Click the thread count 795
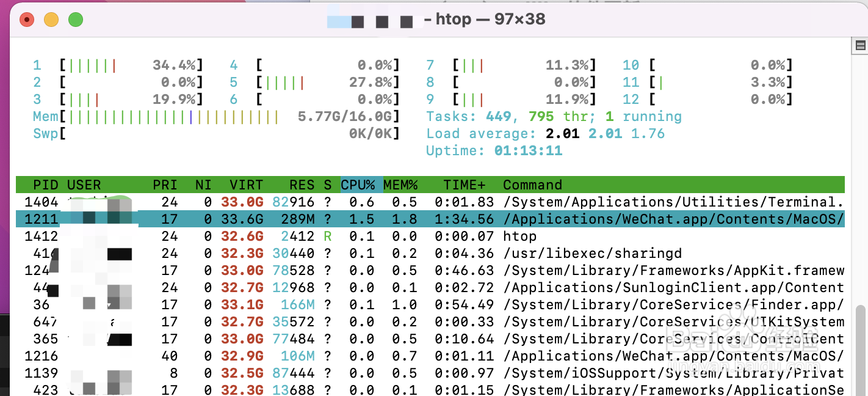The height and width of the screenshot is (396, 868). coord(541,116)
